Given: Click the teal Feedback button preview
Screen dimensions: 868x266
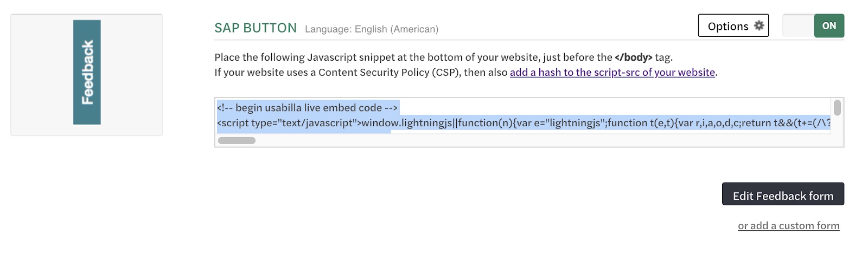Looking at the screenshot, I should tap(87, 72).
